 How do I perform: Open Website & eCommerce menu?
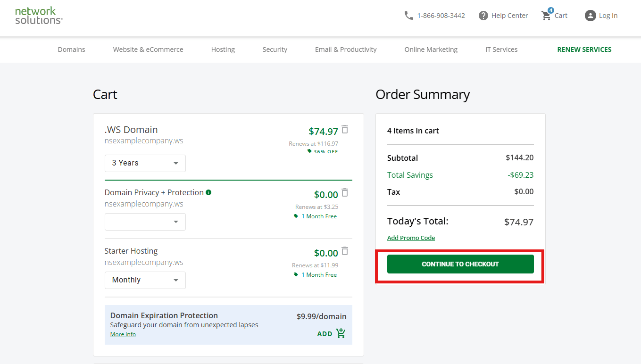pyautogui.click(x=148, y=50)
